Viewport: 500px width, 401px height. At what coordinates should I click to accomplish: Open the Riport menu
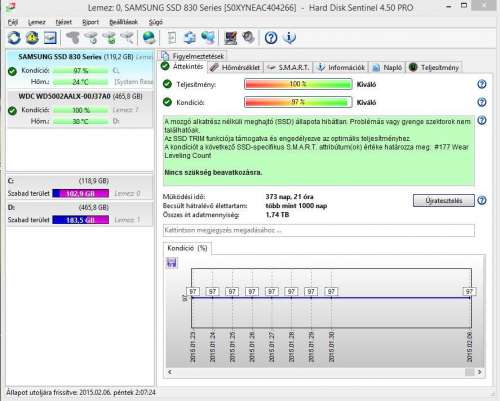pos(90,22)
